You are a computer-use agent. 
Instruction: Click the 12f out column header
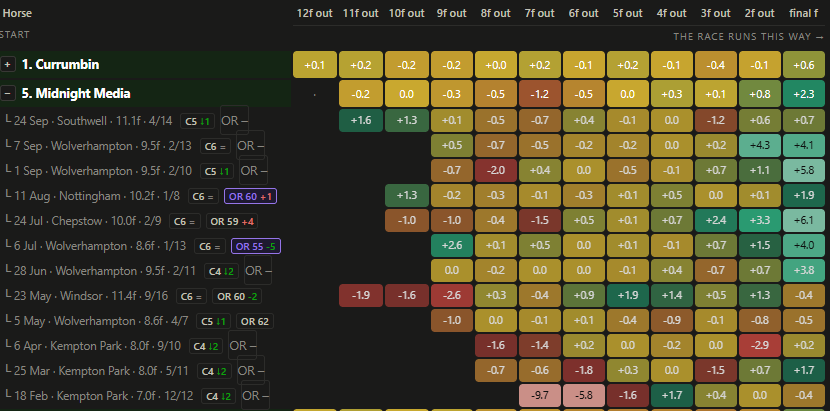pos(314,13)
